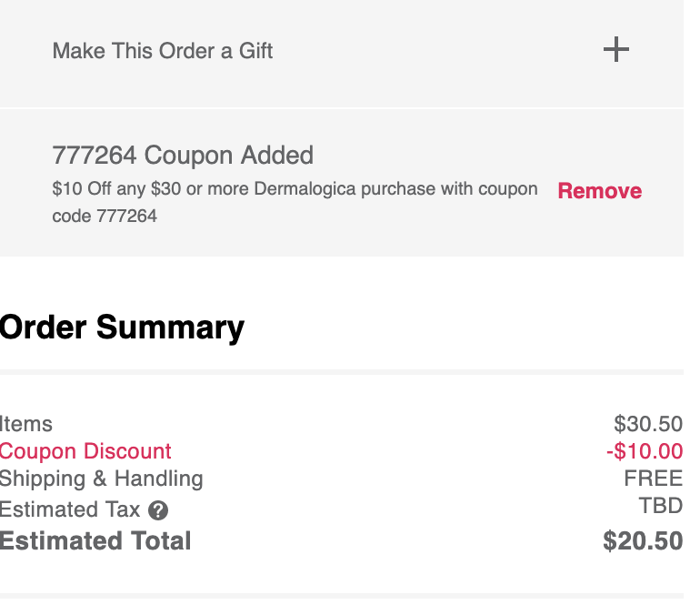Click the $20.50 estimated total amount
700x615 pixels.
point(643,541)
